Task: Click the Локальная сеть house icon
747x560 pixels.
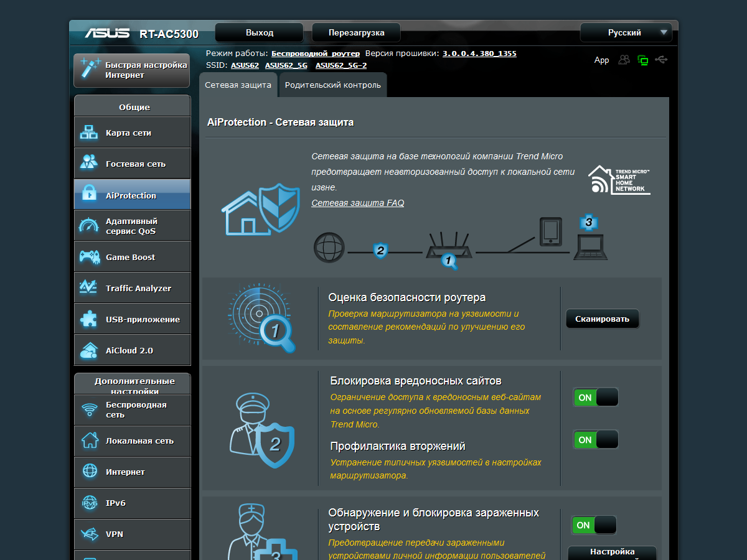Action: 90,441
